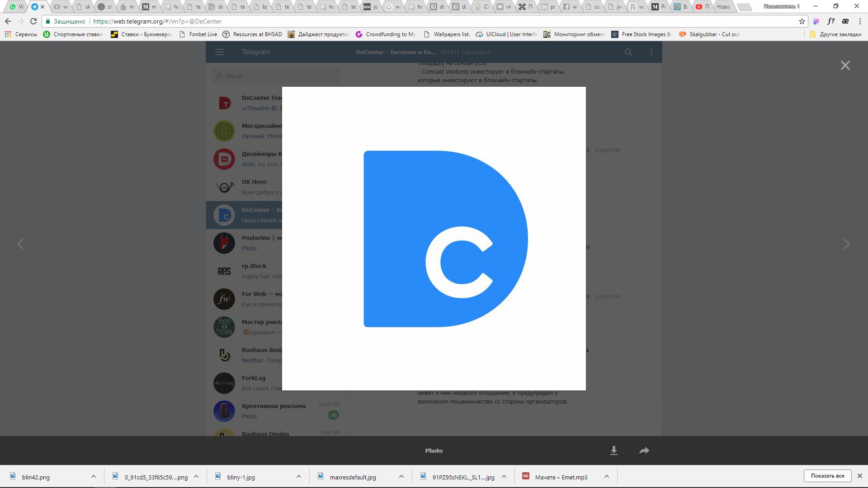Click the æ extension icon
868x488 pixels.
845,21
